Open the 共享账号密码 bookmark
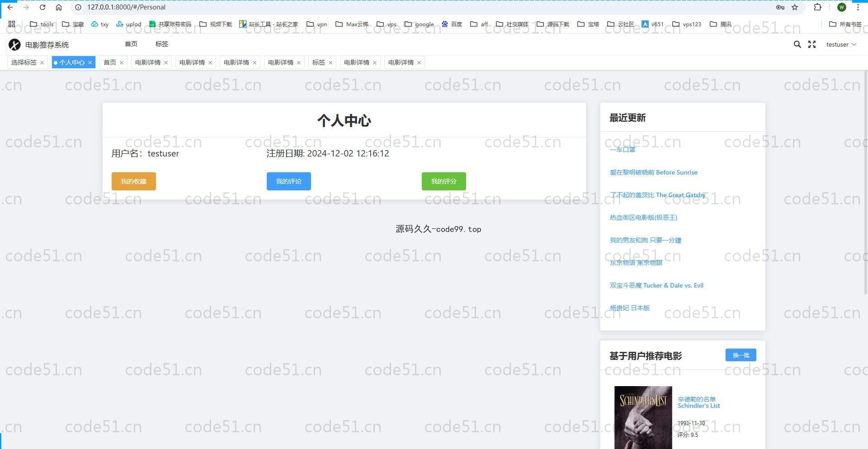This screenshot has width=868, height=449. (170, 24)
